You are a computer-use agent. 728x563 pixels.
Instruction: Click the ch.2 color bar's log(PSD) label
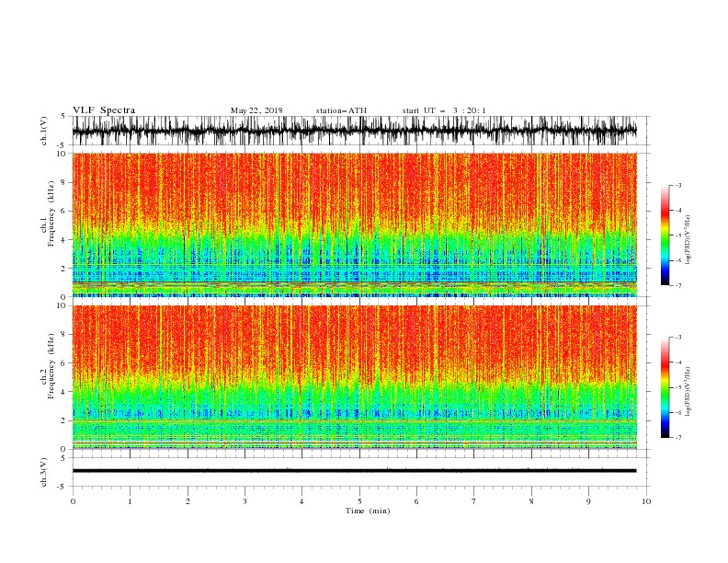click(688, 391)
